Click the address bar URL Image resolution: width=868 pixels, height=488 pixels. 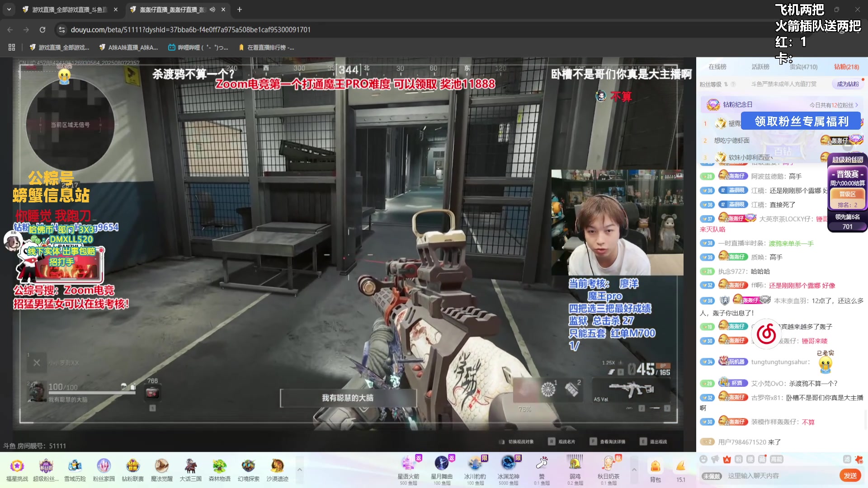(x=191, y=30)
